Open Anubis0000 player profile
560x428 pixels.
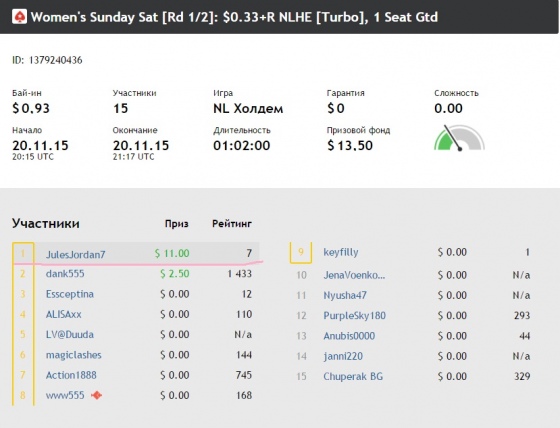349,336
